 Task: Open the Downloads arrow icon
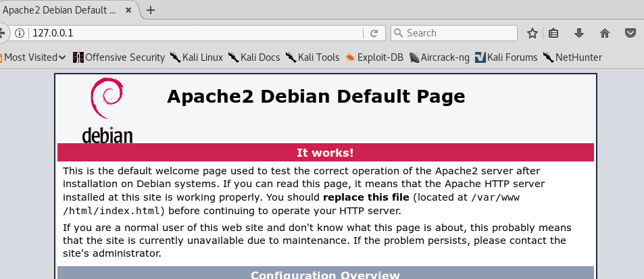coord(578,33)
